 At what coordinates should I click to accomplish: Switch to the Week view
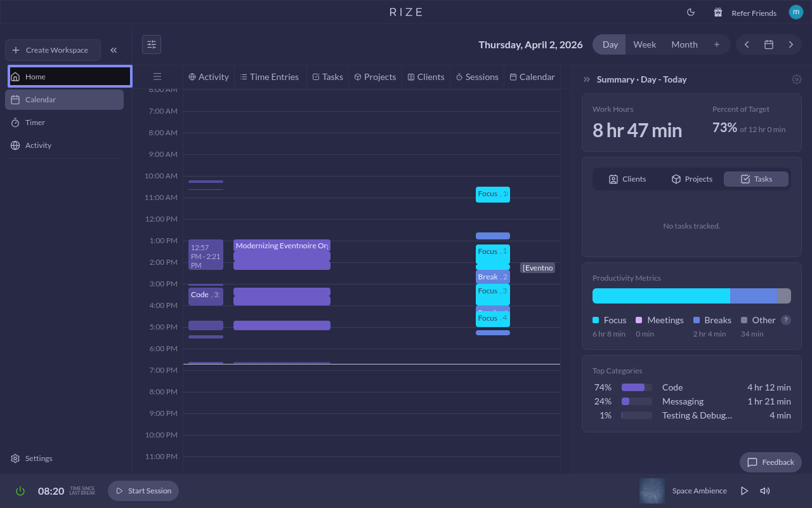click(645, 44)
